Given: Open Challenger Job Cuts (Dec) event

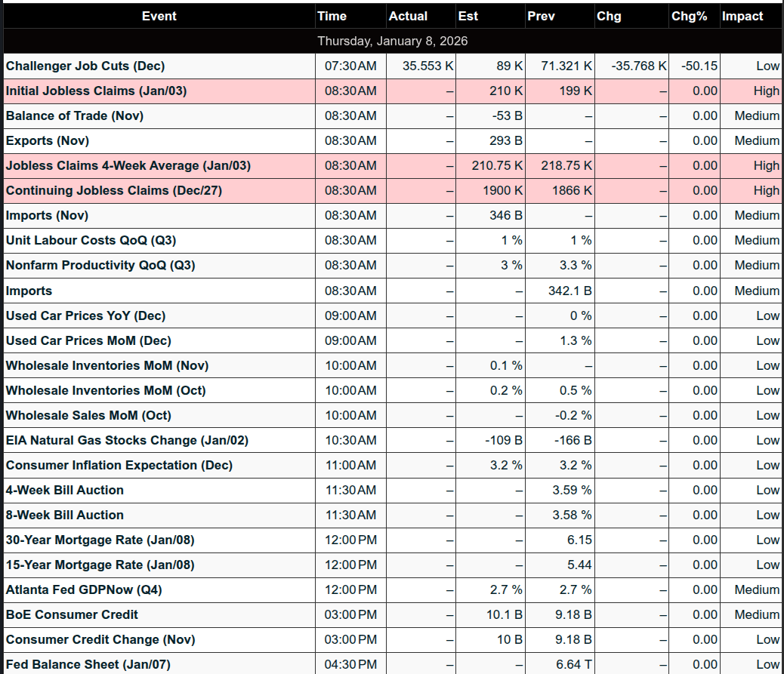Looking at the screenshot, I should (85, 66).
